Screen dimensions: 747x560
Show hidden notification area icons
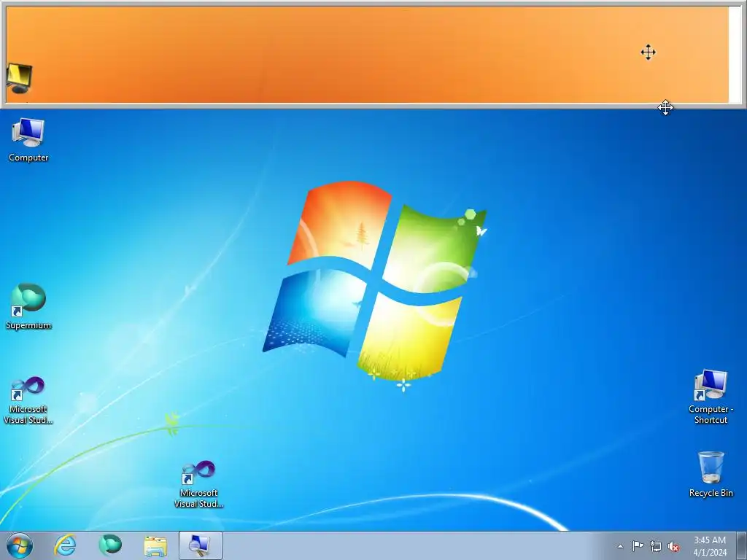click(x=620, y=546)
